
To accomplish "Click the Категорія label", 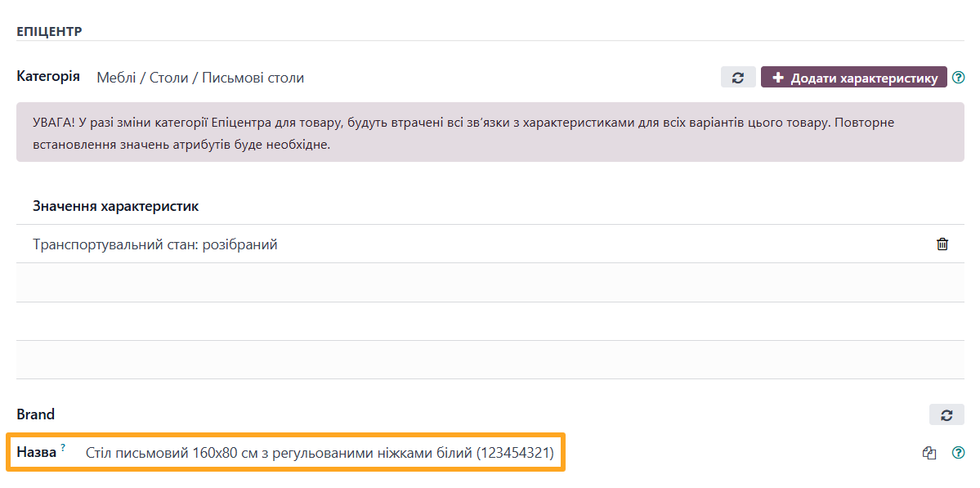I will pos(48,75).
